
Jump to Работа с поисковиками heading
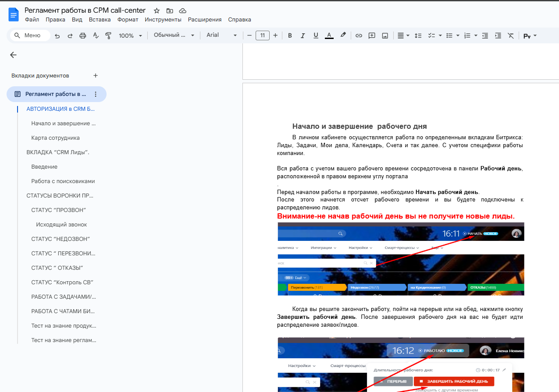tap(63, 181)
